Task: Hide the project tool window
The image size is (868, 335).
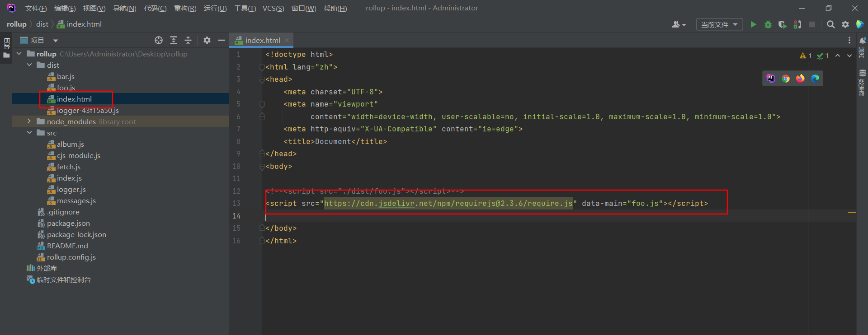Action: coord(222,40)
